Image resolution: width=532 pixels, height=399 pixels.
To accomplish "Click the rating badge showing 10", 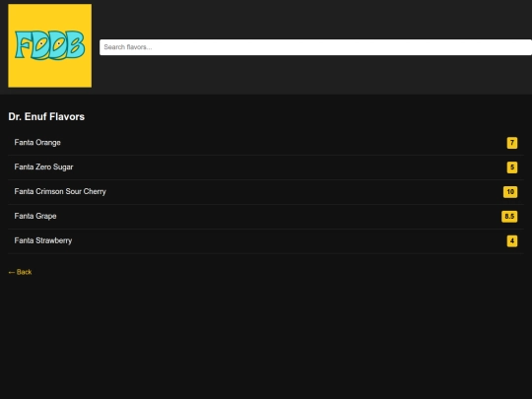I will [510, 192].
